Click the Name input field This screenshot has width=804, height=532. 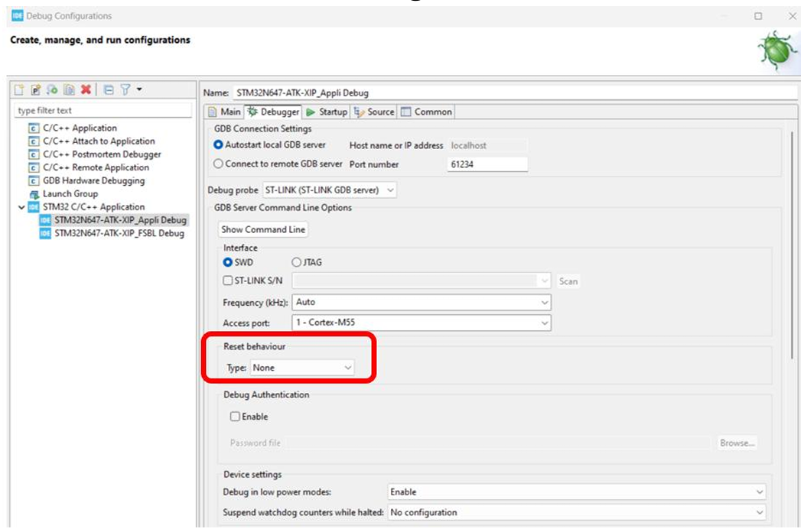pos(515,92)
